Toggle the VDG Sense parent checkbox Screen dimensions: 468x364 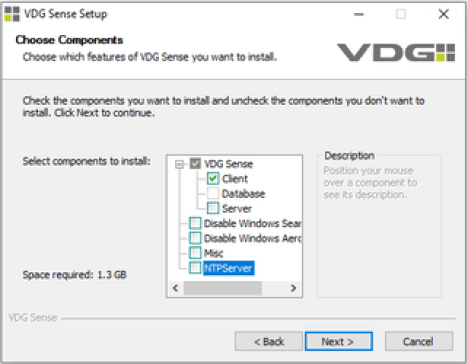pos(195,164)
